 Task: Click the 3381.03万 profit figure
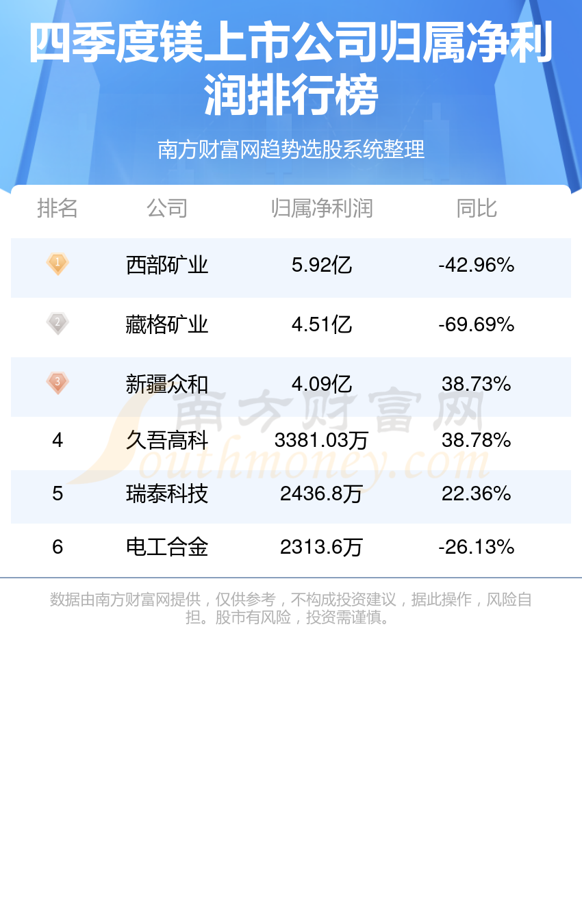322,440
